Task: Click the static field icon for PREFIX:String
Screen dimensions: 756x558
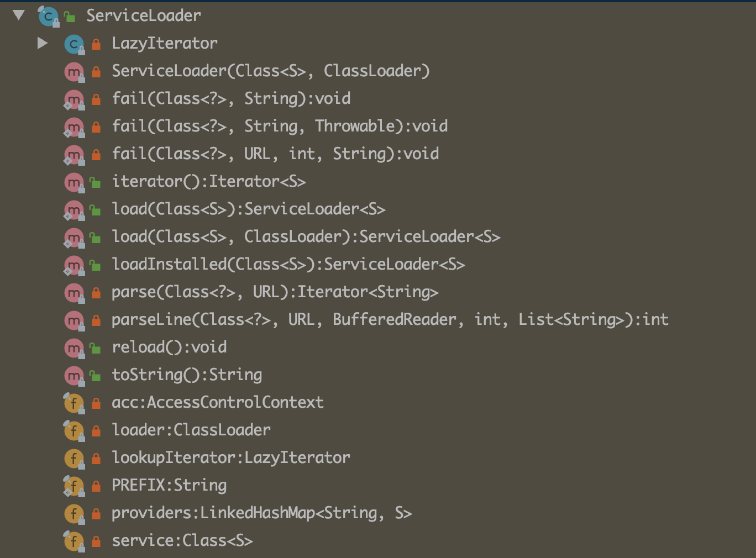Action: pos(74,485)
